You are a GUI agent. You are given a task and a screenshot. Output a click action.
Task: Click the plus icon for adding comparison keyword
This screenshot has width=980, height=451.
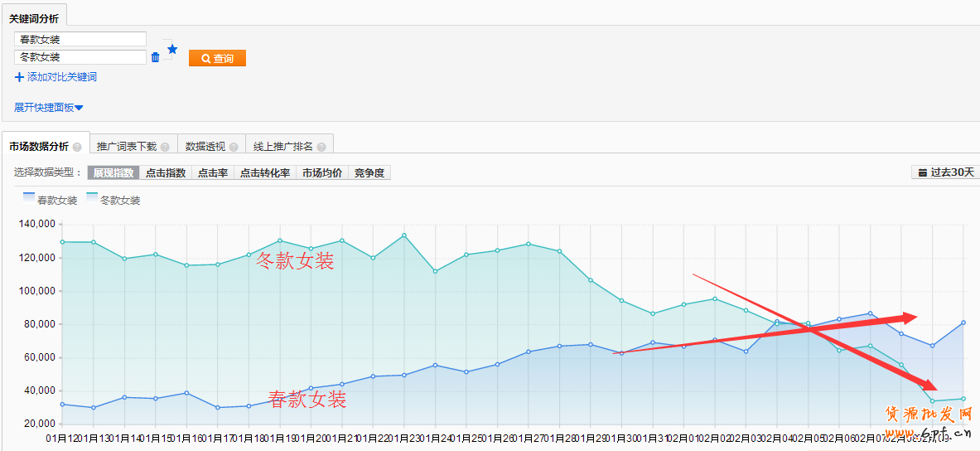click(x=19, y=77)
